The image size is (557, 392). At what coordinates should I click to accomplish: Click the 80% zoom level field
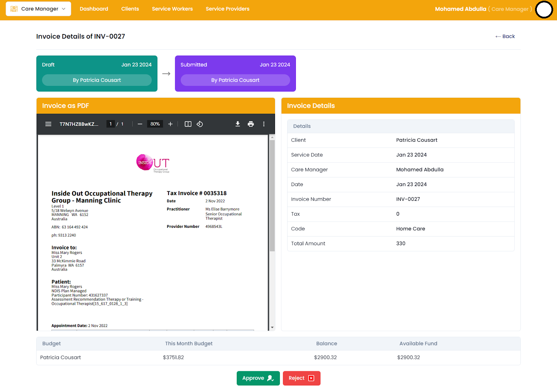pos(155,124)
